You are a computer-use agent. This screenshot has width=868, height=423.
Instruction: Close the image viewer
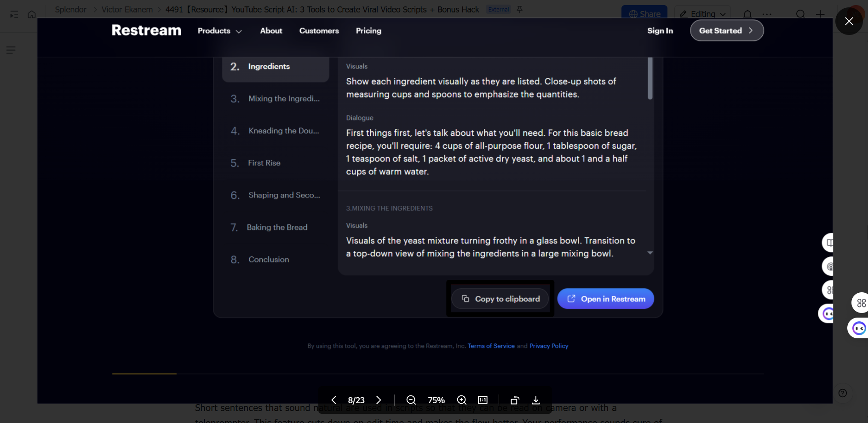(849, 21)
